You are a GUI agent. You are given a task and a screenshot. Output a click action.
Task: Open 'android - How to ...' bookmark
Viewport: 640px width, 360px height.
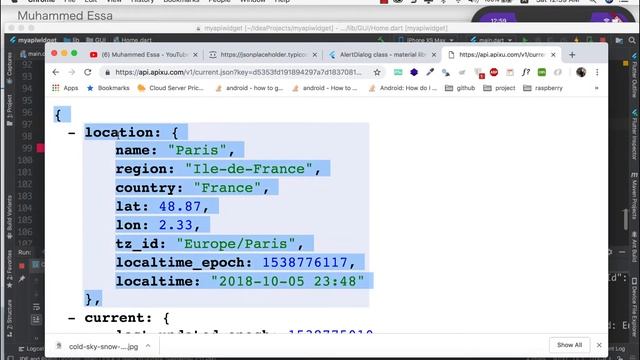point(324,88)
